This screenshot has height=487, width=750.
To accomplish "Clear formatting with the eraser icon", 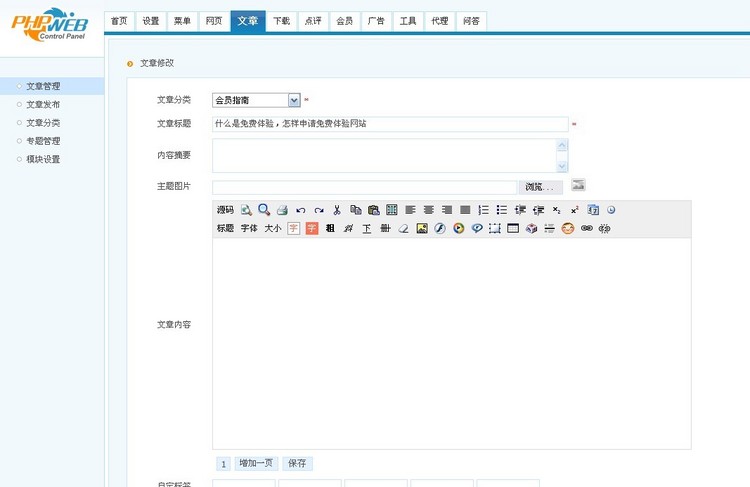I will point(403,228).
